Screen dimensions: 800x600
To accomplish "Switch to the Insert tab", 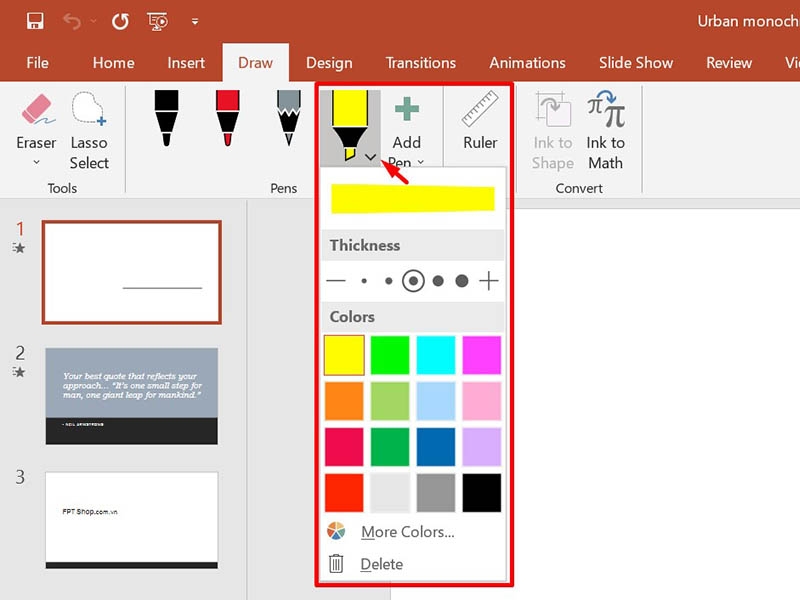I will [x=186, y=63].
